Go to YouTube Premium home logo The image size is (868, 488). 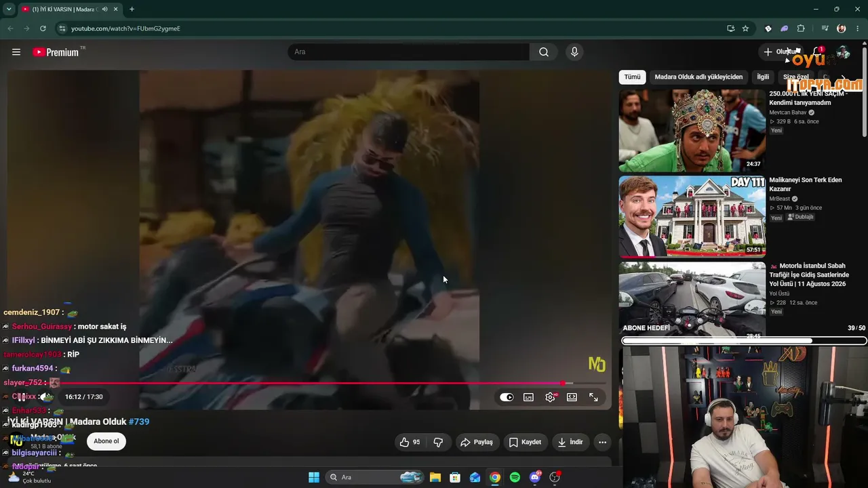(56, 52)
